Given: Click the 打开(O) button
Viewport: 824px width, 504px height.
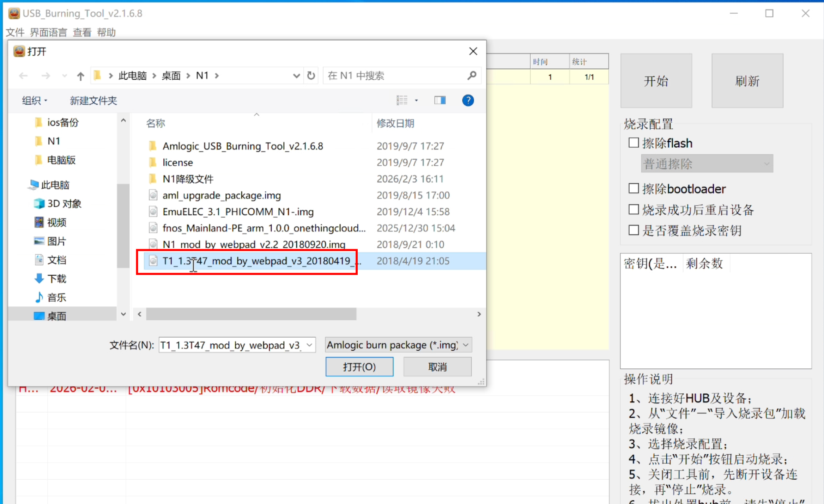Looking at the screenshot, I should coord(359,367).
